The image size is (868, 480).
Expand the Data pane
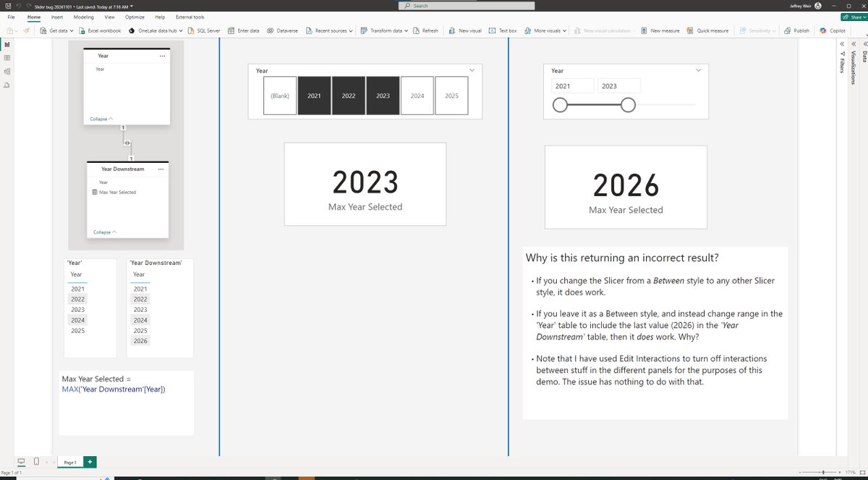click(x=864, y=43)
